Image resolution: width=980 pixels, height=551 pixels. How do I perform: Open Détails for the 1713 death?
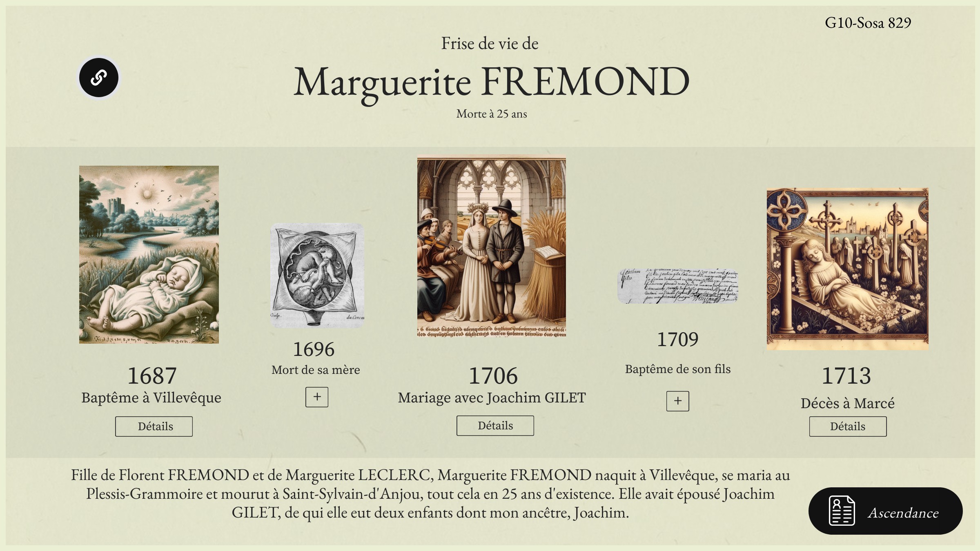[x=848, y=427]
